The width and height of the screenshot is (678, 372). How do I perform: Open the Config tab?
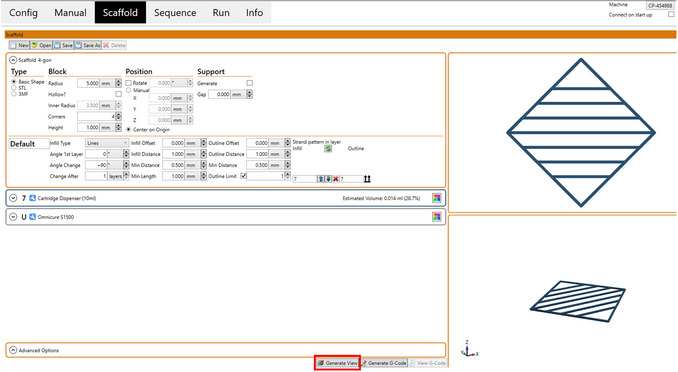click(x=23, y=13)
